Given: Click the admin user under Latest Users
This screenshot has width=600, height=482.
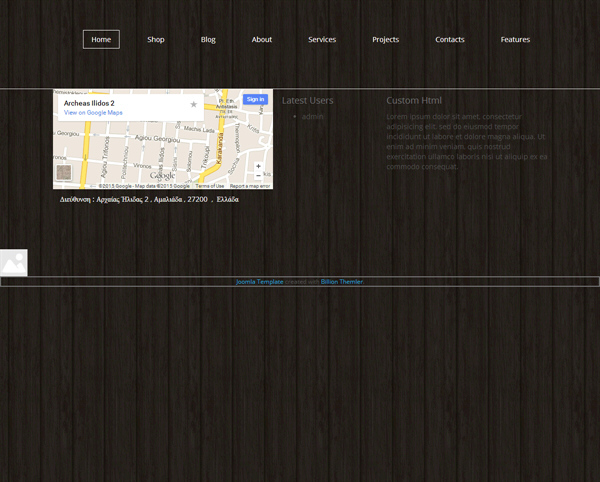Looking at the screenshot, I should tap(313, 117).
